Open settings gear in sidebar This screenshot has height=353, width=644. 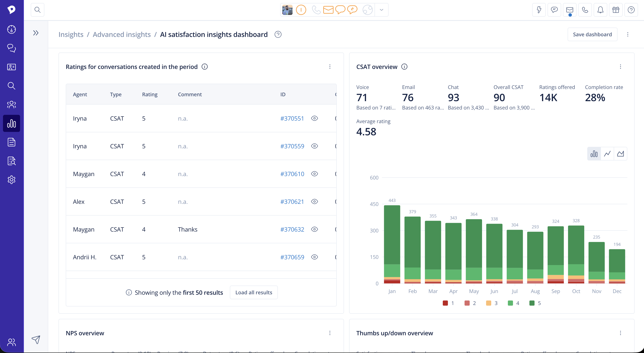click(12, 179)
